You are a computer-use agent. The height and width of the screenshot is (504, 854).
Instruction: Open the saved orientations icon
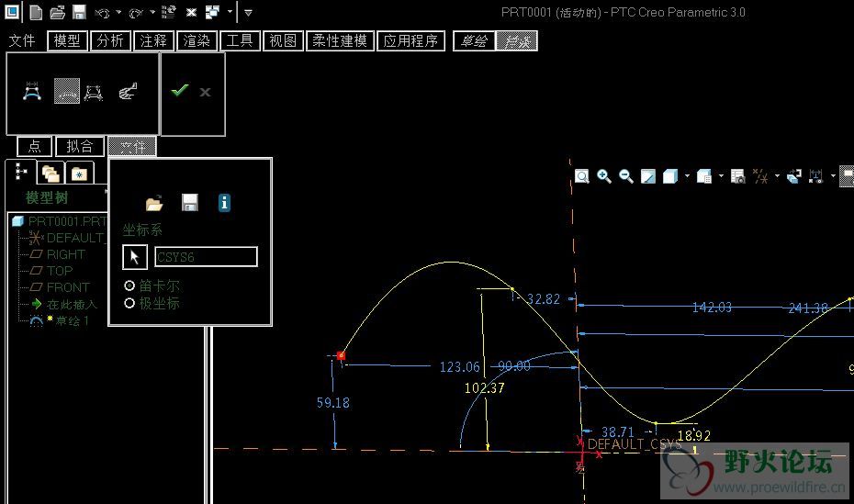click(704, 175)
